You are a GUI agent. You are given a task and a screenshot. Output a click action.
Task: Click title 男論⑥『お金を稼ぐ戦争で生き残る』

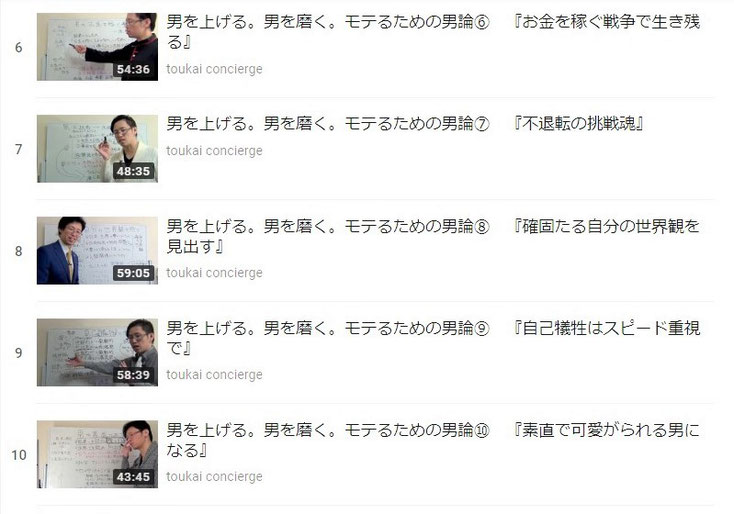point(433,32)
